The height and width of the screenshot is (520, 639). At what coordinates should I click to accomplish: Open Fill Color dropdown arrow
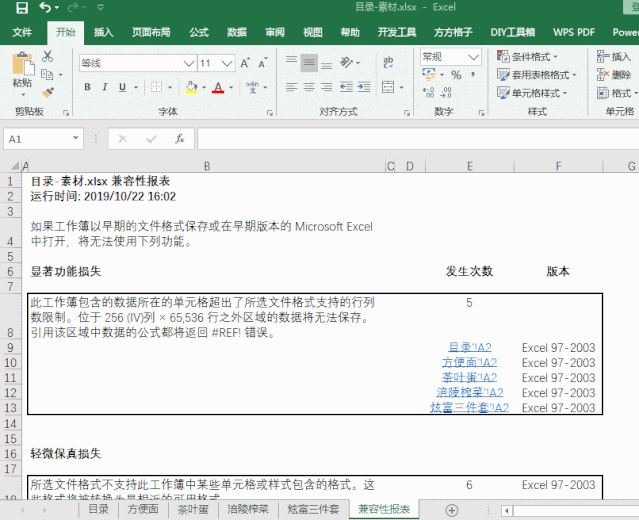(204, 87)
